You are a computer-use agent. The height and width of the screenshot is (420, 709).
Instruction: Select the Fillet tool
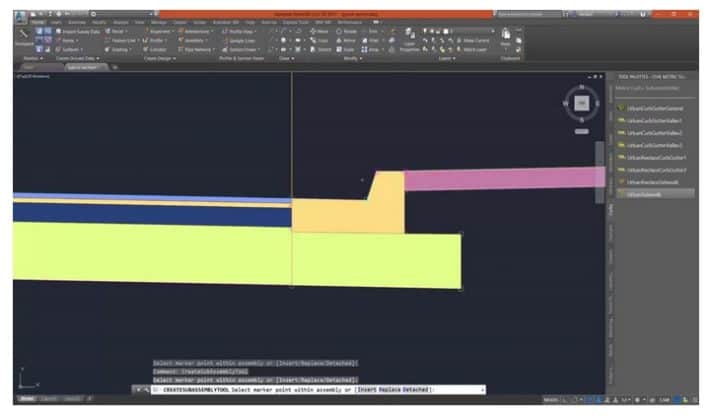pos(371,41)
